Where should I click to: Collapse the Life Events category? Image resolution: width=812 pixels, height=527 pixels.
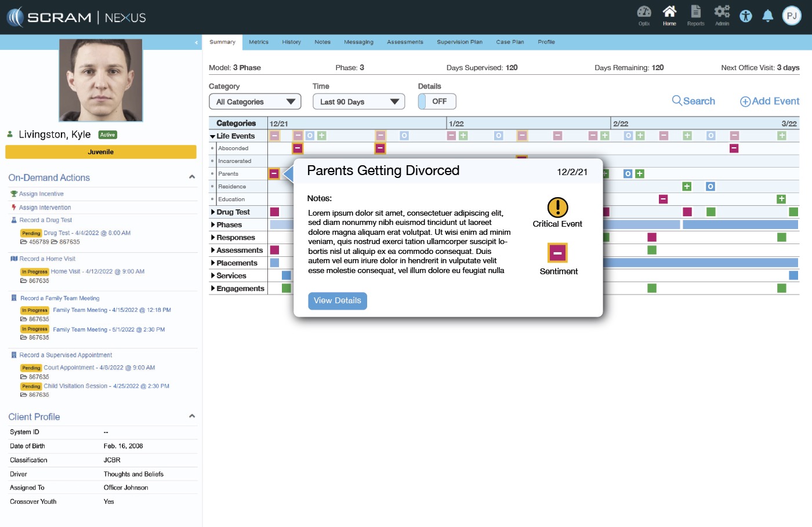coord(213,136)
